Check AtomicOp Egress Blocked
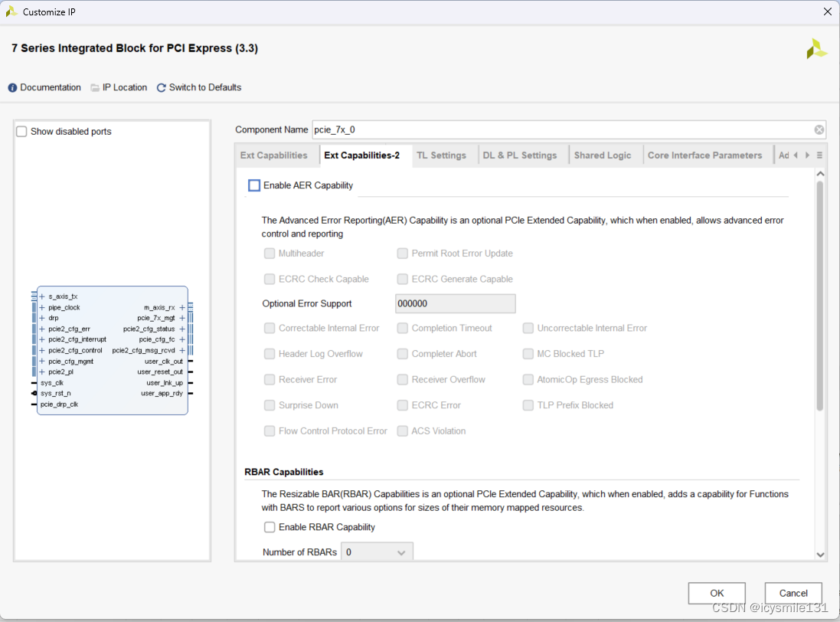The height and width of the screenshot is (622, 840). click(528, 379)
